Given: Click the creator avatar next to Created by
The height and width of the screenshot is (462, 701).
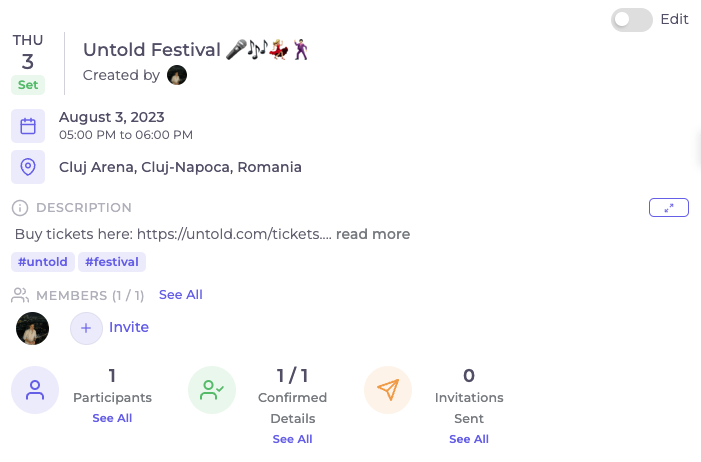Looking at the screenshot, I should coord(177,75).
